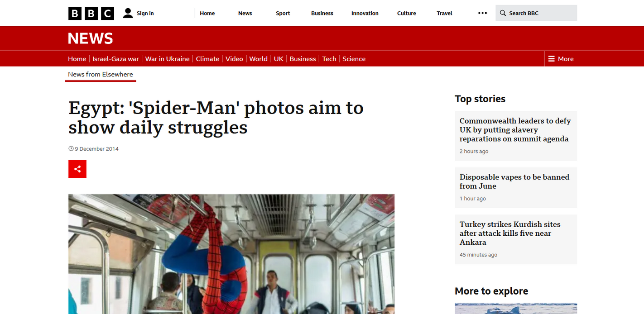Screen dimensions: 644x314
Task: Open Culture in top navigation
Action: (x=407, y=13)
